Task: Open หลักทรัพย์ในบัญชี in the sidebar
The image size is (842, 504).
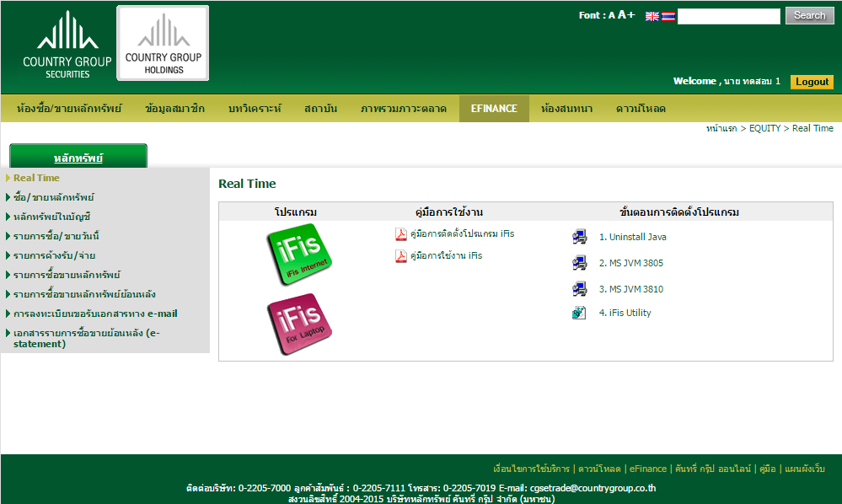Action: [x=52, y=217]
